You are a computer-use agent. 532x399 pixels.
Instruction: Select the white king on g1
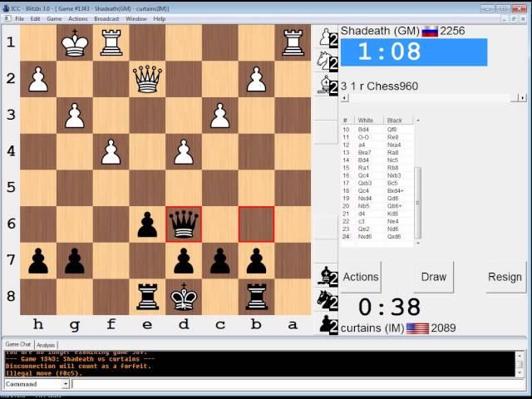(75, 42)
